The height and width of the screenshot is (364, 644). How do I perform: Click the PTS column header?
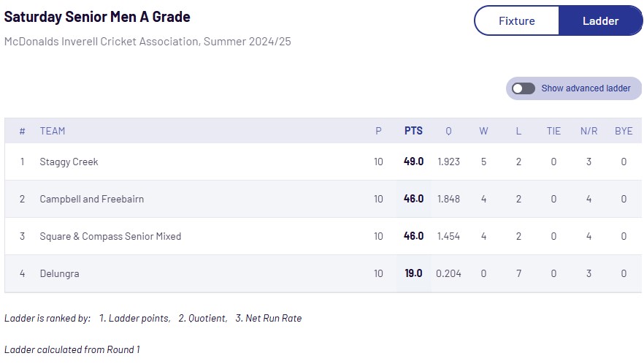(x=413, y=131)
